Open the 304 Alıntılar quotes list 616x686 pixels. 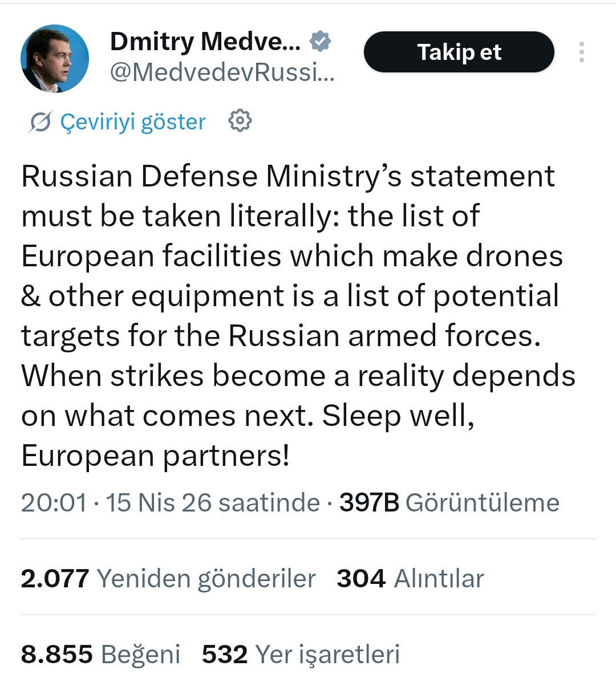point(410,578)
